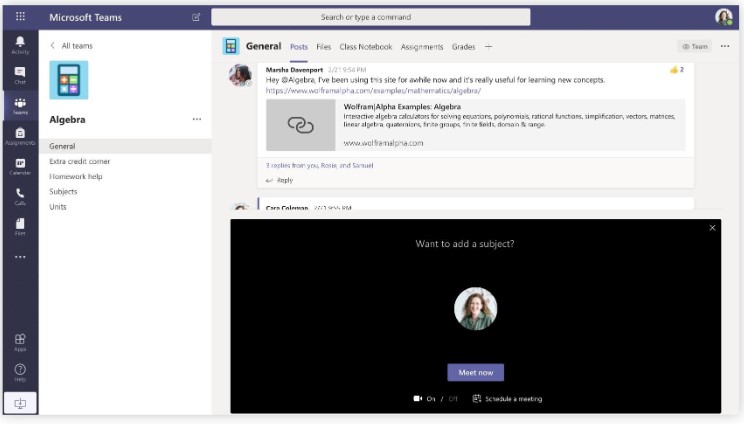Click the thumbs-up reaction count
744x424 pixels.
[x=677, y=70]
